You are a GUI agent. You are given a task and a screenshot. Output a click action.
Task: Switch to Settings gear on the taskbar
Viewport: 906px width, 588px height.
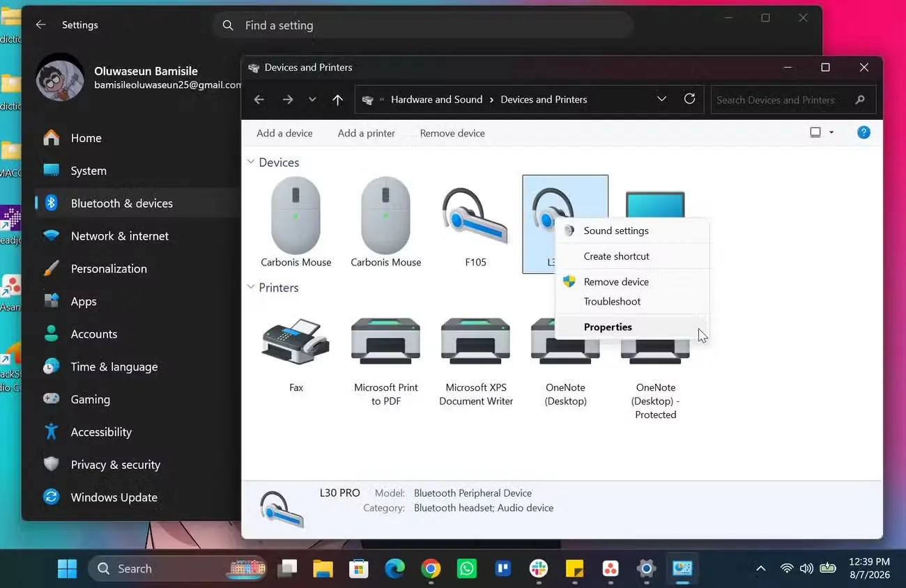coord(646,568)
